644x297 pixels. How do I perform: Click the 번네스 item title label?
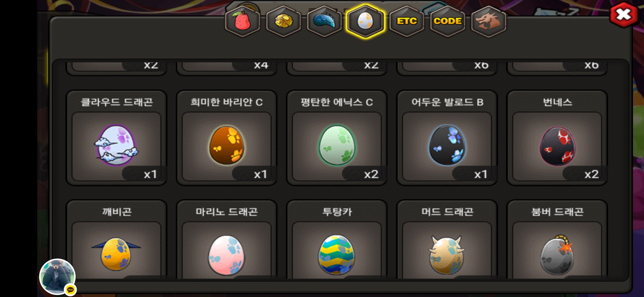pos(557,102)
